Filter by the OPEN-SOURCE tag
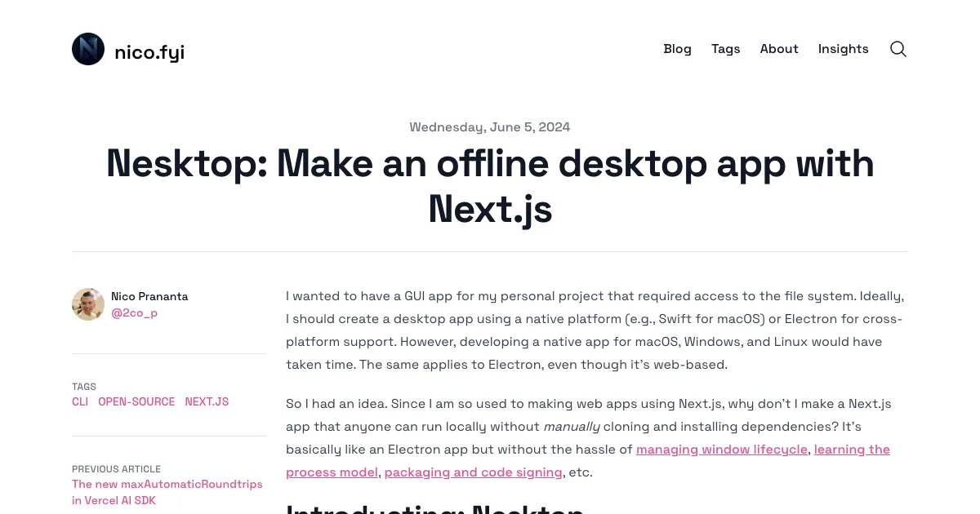The height and width of the screenshot is (514, 980). click(136, 401)
